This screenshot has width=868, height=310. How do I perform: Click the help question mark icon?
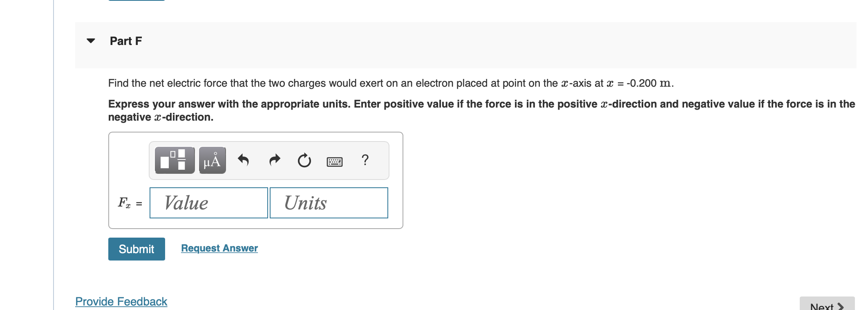click(364, 160)
